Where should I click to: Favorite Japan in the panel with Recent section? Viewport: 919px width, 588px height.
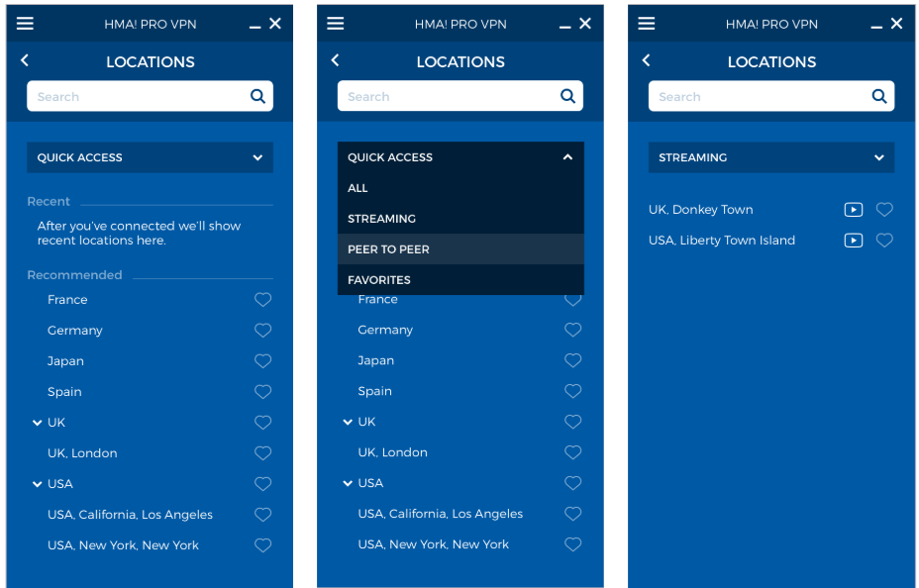(262, 361)
